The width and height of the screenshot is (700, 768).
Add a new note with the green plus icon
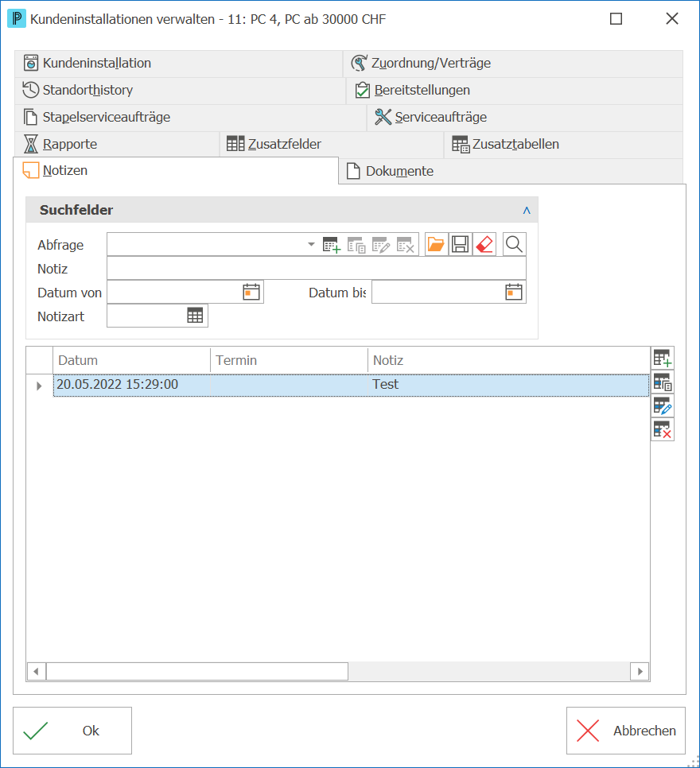(x=663, y=358)
